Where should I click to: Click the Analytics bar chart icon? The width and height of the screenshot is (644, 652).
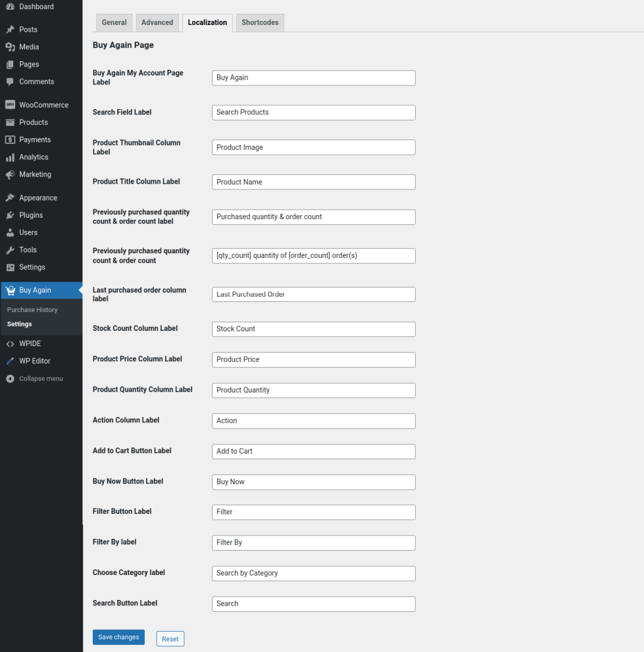[10, 157]
